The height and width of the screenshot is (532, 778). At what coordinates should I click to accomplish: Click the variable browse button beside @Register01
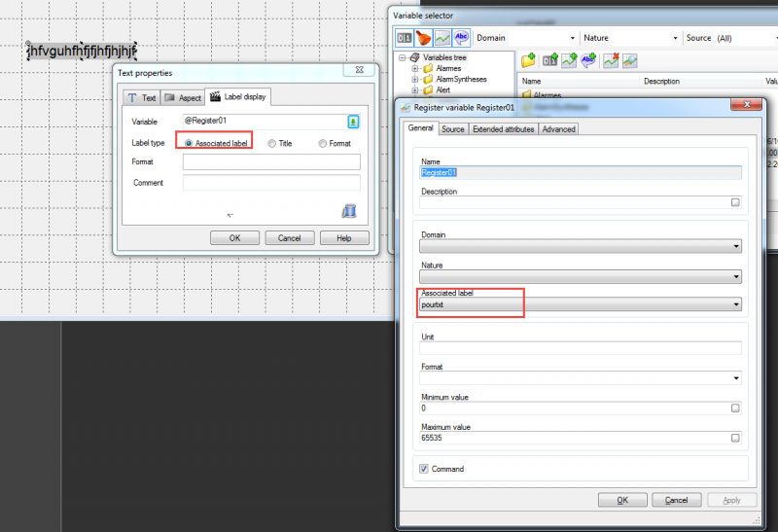[353, 122]
